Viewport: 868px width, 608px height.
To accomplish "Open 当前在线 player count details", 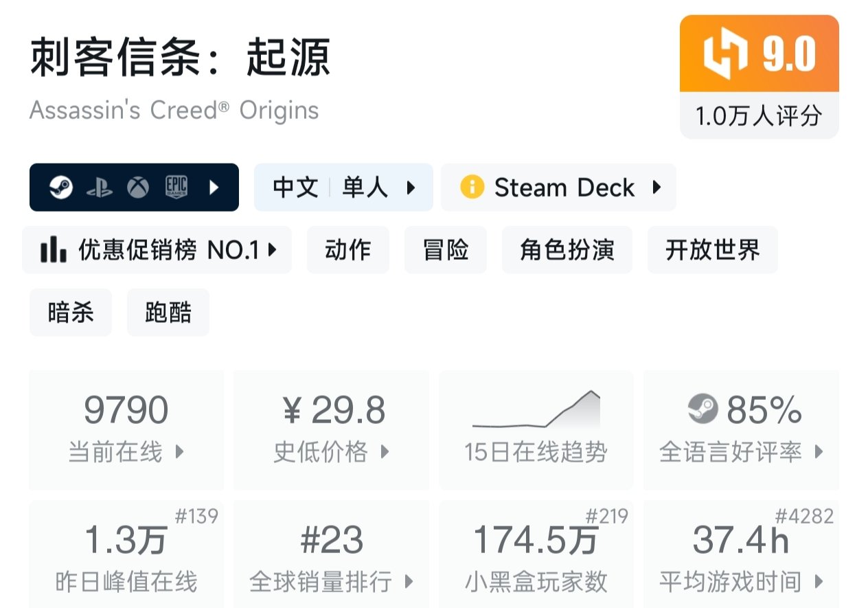I will click(x=126, y=429).
